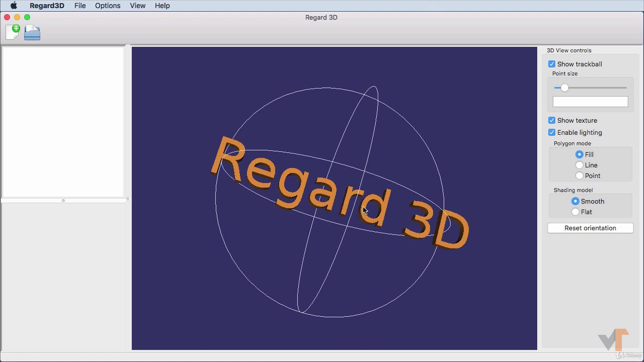The image size is (644, 362).
Task: Close the Regard 3D window
Action: (7, 17)
